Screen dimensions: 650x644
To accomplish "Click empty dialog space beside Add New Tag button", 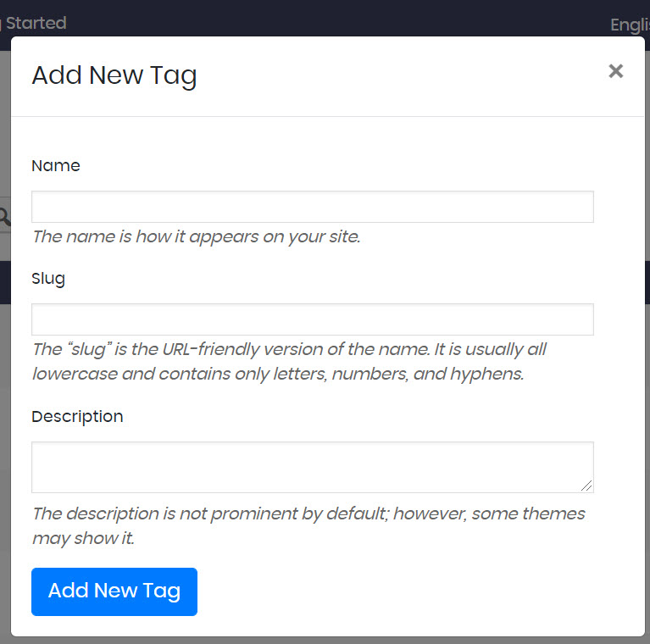I will [407, 591].
